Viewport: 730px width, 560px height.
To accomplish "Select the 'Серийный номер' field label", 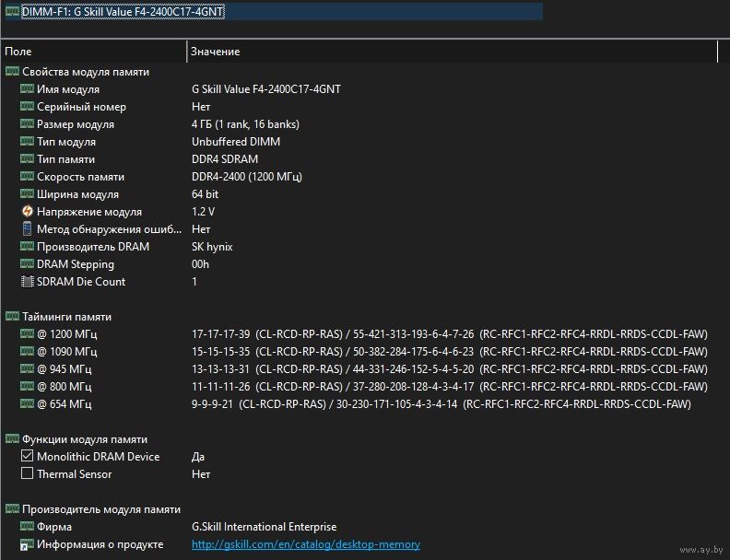I will click(81, 107).
